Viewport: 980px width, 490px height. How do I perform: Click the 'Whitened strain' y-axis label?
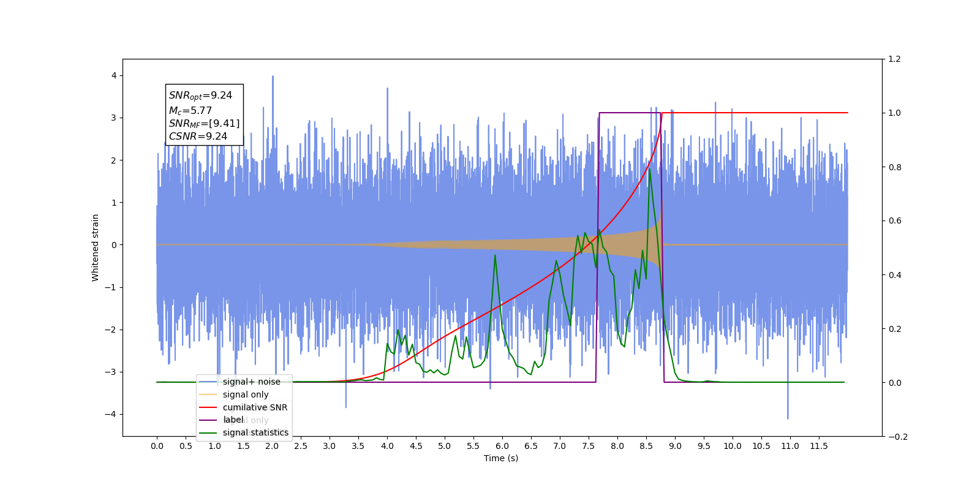(x=95, y=247)
